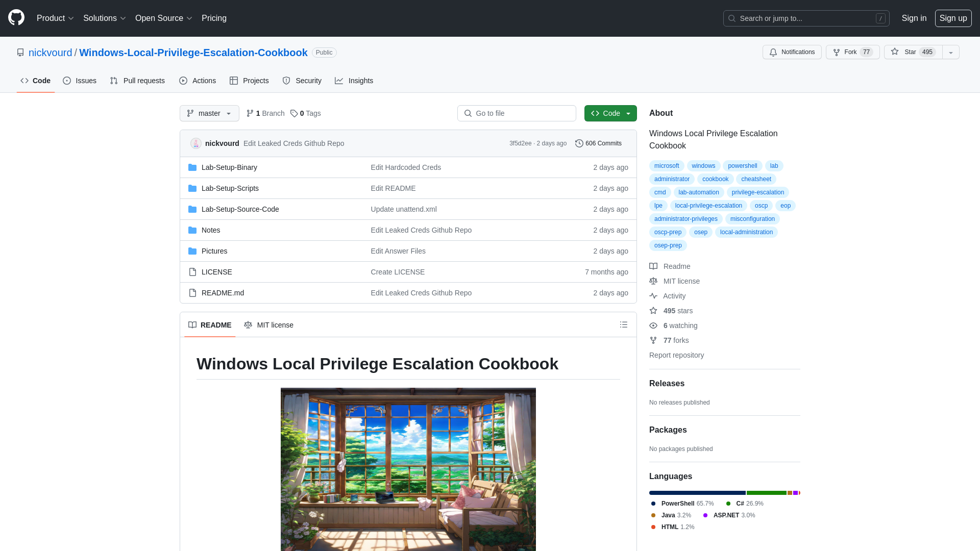
Task: Click the Pictures folder icon
Action: (192, 251)
